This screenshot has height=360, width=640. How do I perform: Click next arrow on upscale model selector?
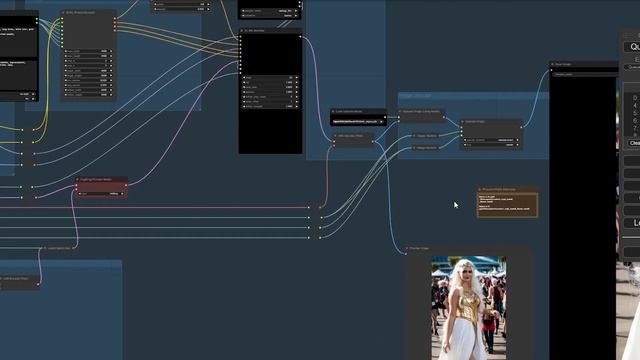(x=382, y=122)
